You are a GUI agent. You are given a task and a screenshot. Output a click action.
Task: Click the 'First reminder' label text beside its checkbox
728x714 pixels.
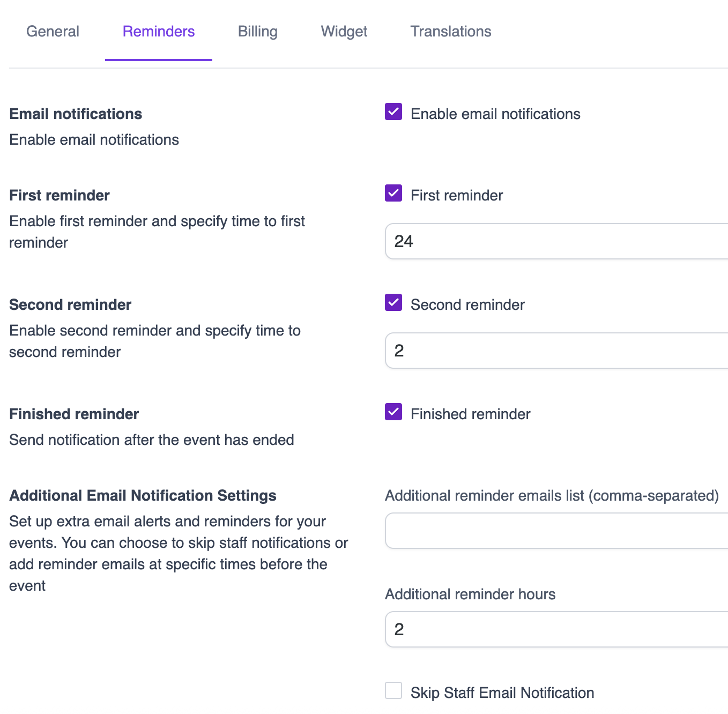[x=457, y=196]
